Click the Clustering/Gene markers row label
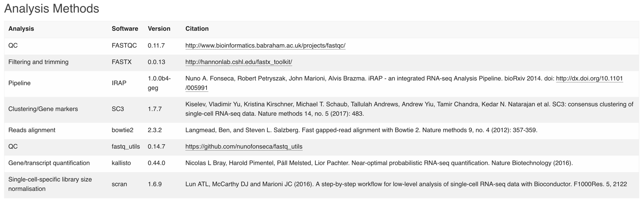The height and width of the screenshot is (203, 644). pyautogui.click(x=43, y=109)
